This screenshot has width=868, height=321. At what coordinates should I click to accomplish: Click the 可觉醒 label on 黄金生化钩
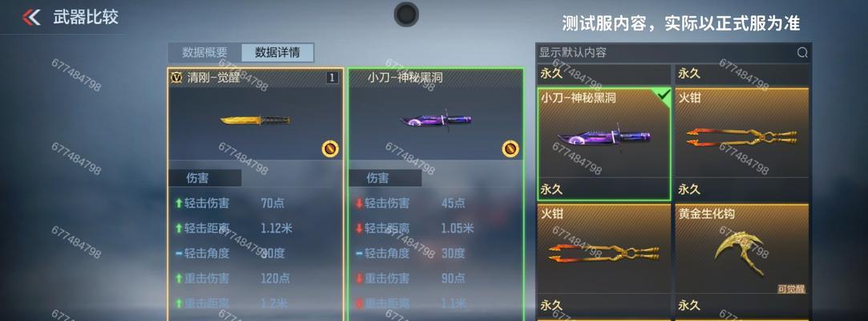pos(791,289)
